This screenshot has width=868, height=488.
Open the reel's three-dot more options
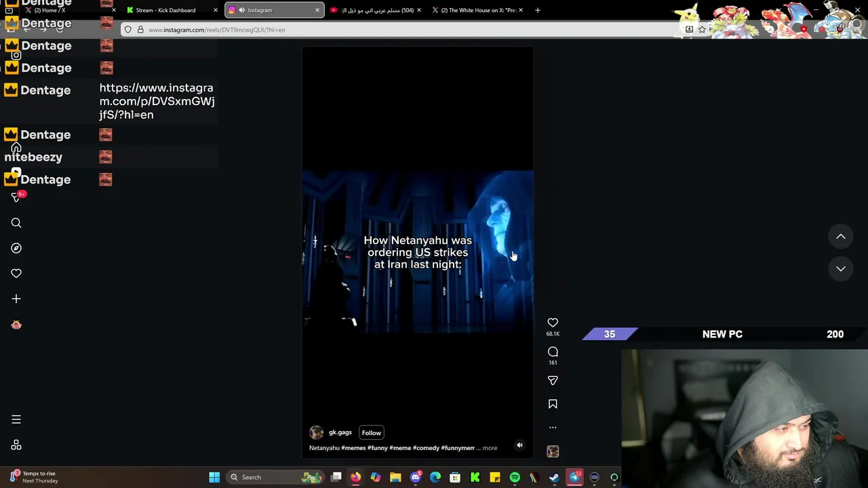tap(553, 428)
